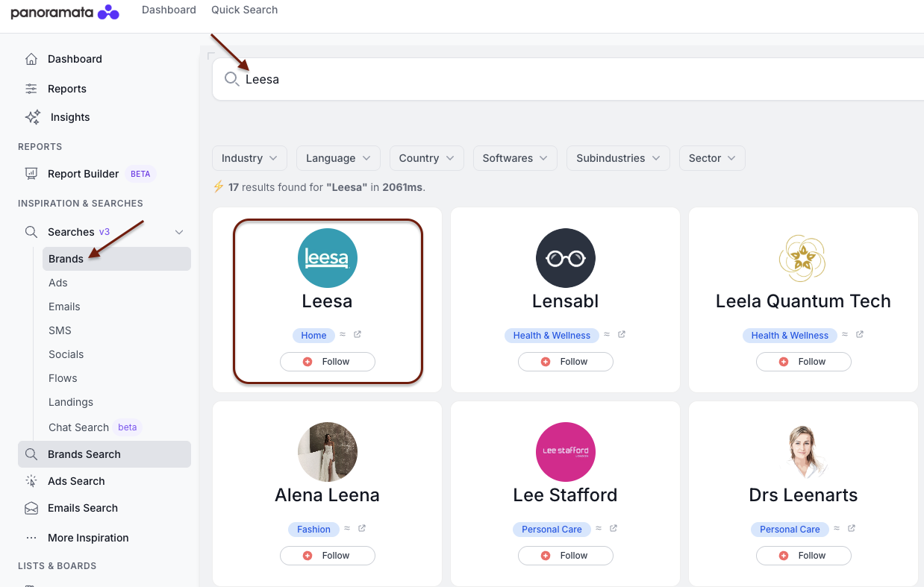
Task: Open the Subindustries filter dropdown
Action: point(618,158)
